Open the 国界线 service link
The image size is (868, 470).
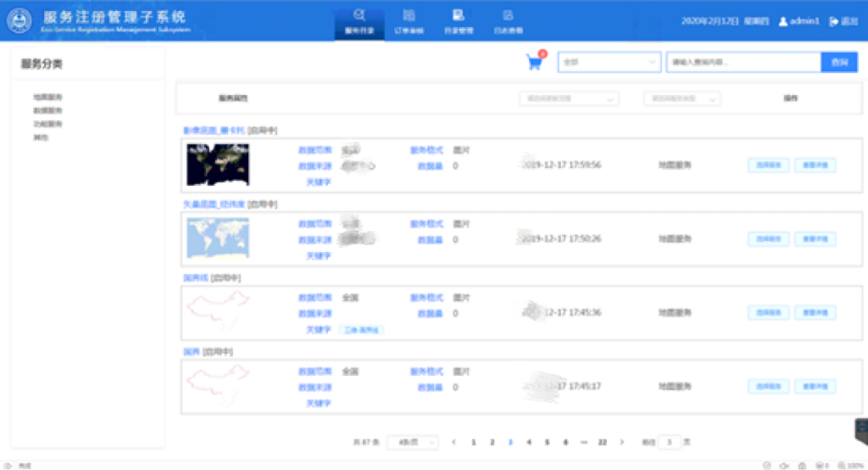pyautogui.click(x=196, y=277)
